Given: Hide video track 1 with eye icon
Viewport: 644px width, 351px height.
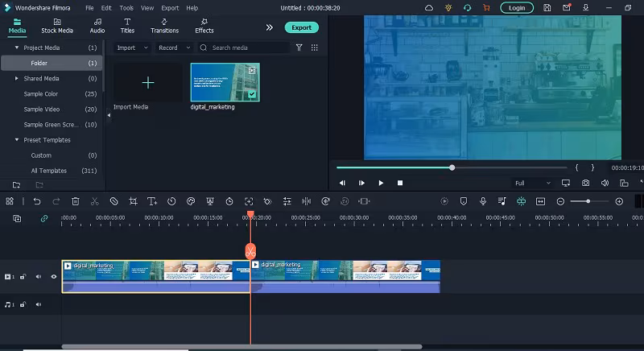Looking at the screenshot, I should pos(54,277).
